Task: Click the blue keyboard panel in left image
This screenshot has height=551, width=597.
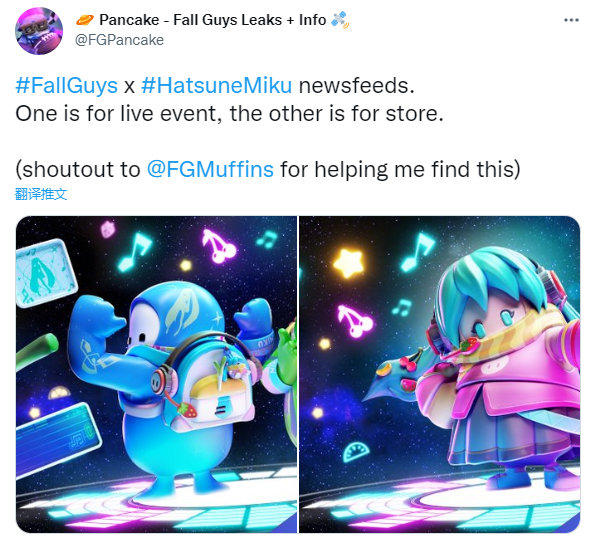Action: 57,438
